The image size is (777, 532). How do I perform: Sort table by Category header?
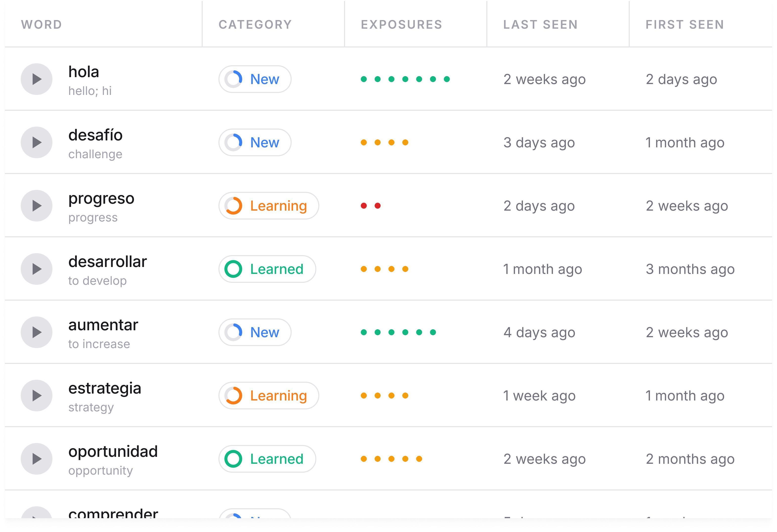tap(255, 24)
